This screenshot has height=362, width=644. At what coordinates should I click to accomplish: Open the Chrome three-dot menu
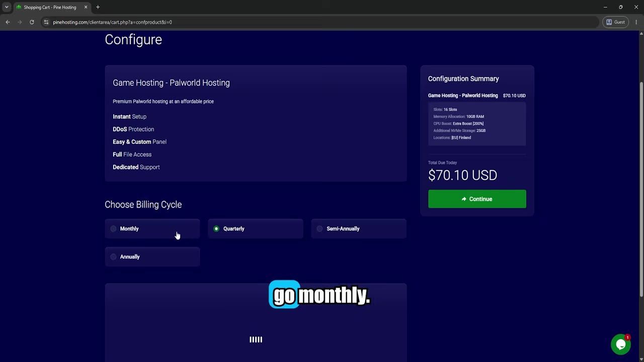(x=636, y=22)
